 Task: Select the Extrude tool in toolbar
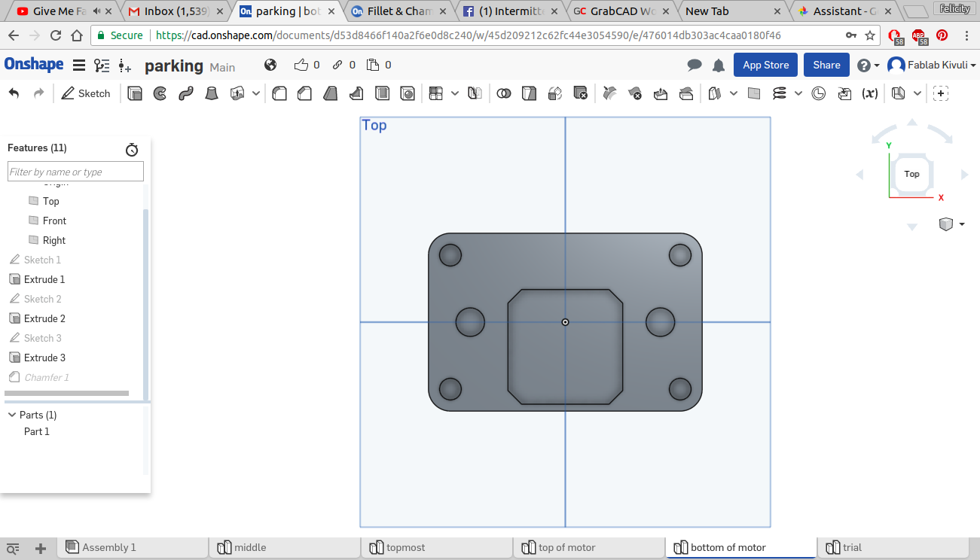click(x=135, y=93)
